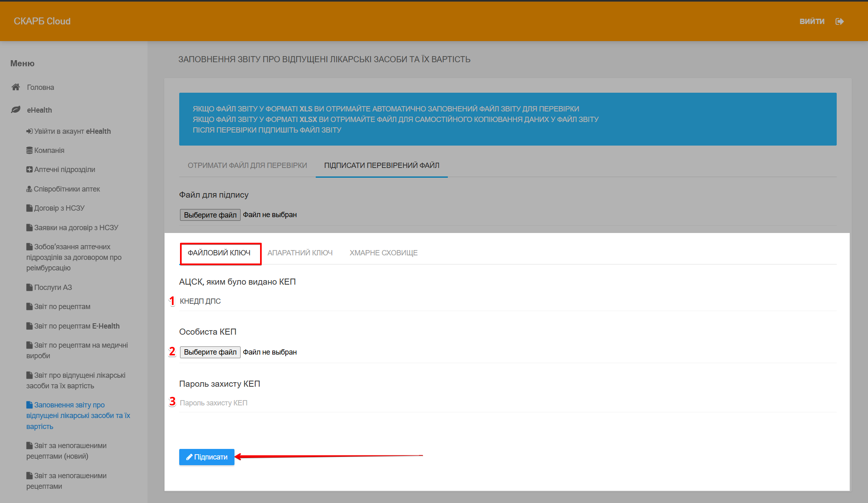Switch to ФАЙЛОВИЙ КЛЮЧ tab

219,253
